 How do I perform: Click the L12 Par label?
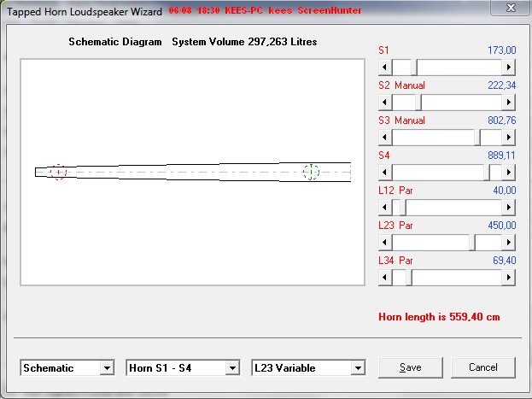[x=395, y=191]
